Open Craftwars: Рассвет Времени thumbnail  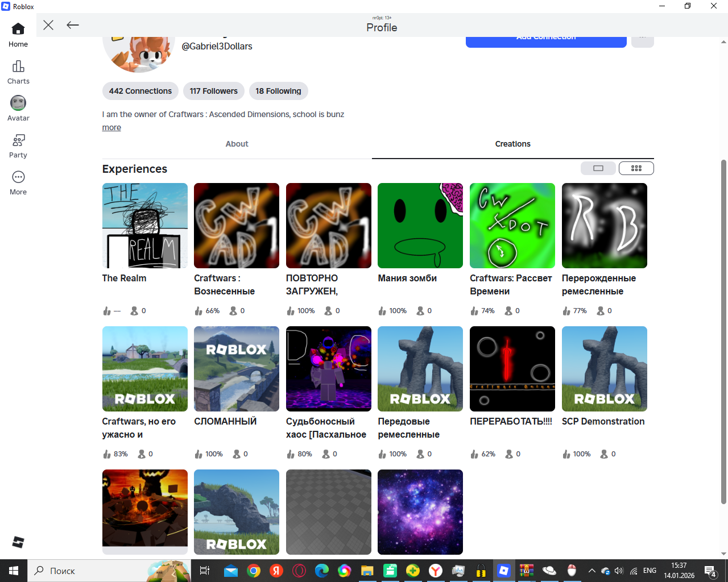click(x=512, y=226)
